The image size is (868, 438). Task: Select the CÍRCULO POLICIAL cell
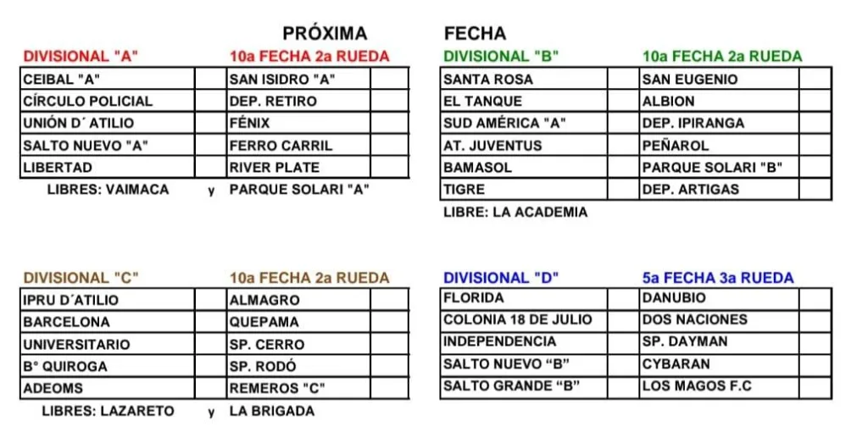108,102
